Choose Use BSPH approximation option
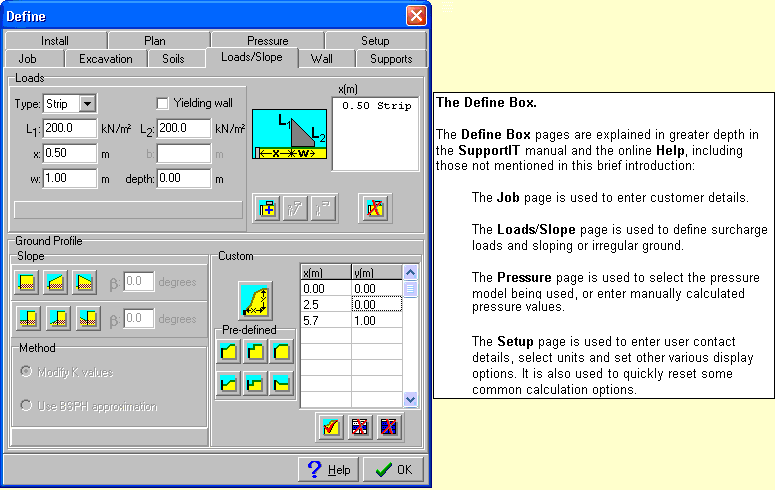The image size is (775, 490). (x=28, y=406)
